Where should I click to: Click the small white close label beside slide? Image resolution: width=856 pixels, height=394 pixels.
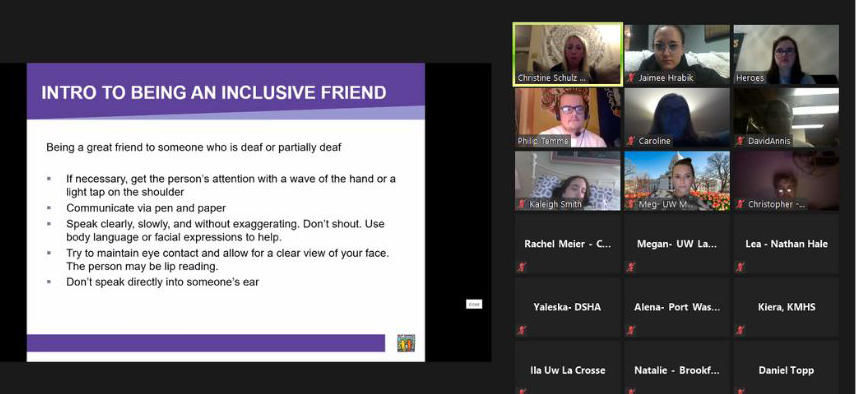pyautogui.click(x=474, y=304)
